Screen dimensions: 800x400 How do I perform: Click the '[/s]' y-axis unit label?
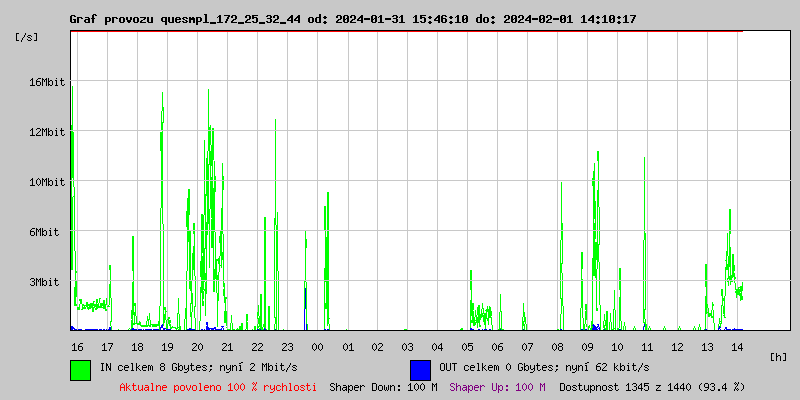pos(27,37)
